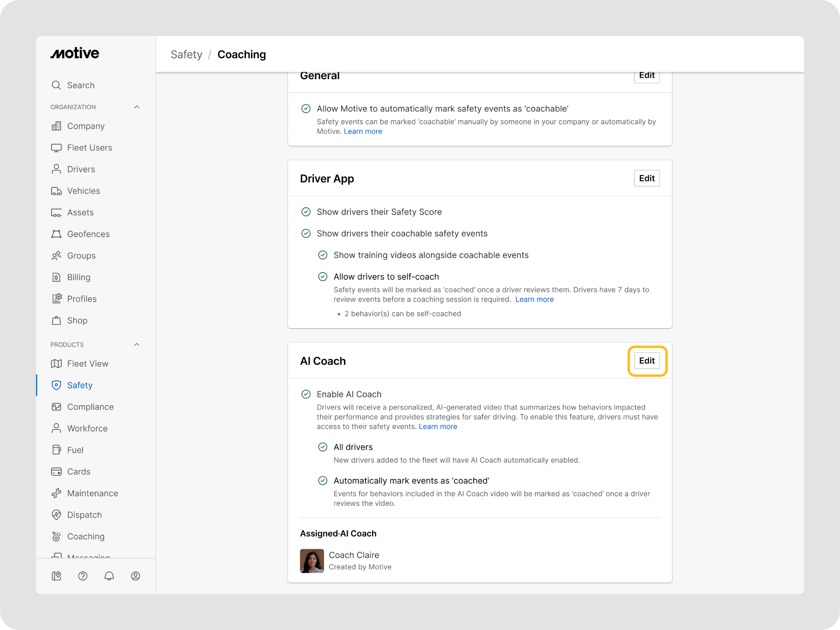
Task: Open Maintenance via the wrench icon
Action: [x=56, y=493]
